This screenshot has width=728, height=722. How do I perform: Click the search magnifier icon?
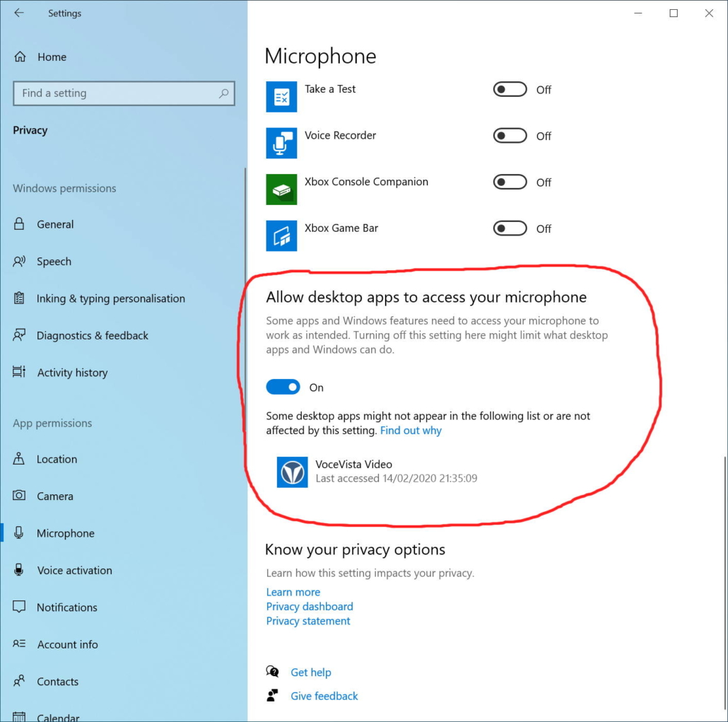(x=224, y=93)
